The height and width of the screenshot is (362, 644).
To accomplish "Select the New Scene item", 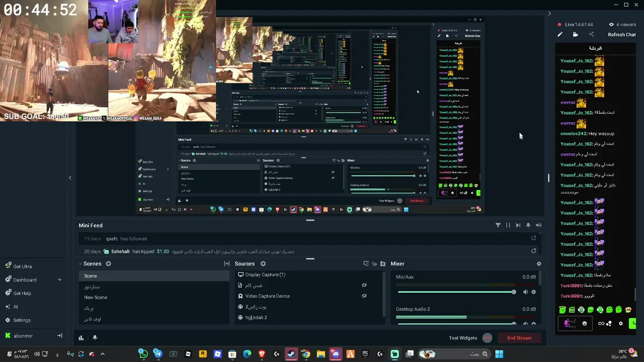I will click(x=154, y=297).
